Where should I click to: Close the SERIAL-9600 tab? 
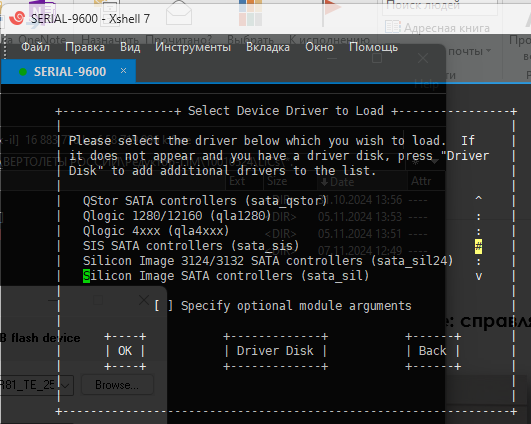pyautogui.click(x=124, y=70)
